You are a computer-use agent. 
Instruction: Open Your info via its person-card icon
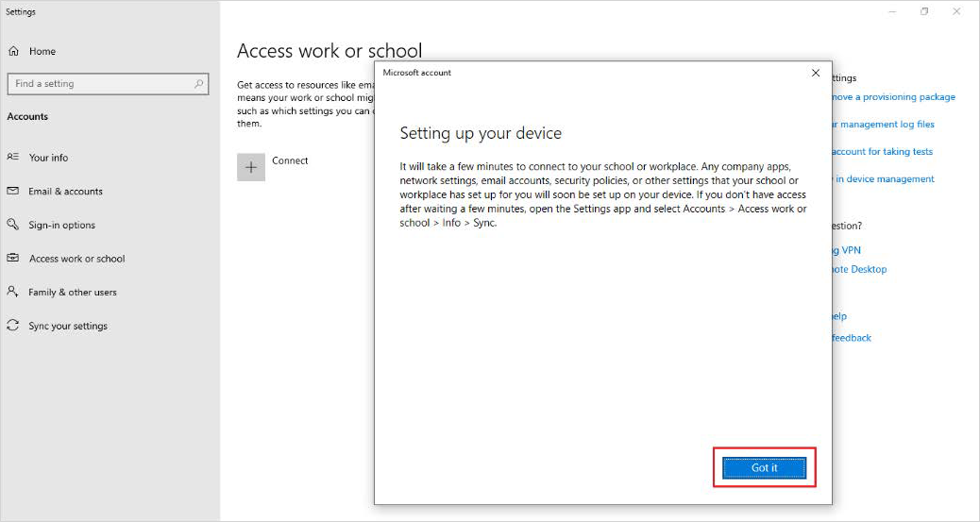point(13,158)
